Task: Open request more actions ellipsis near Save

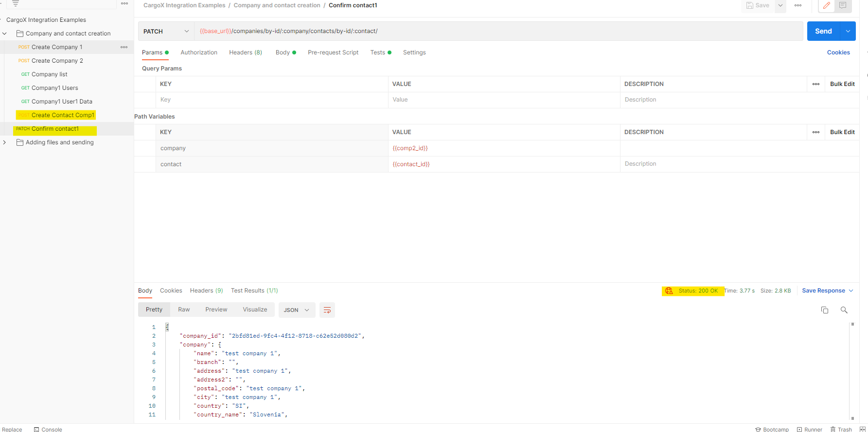Action: click(x=798, y=5)
